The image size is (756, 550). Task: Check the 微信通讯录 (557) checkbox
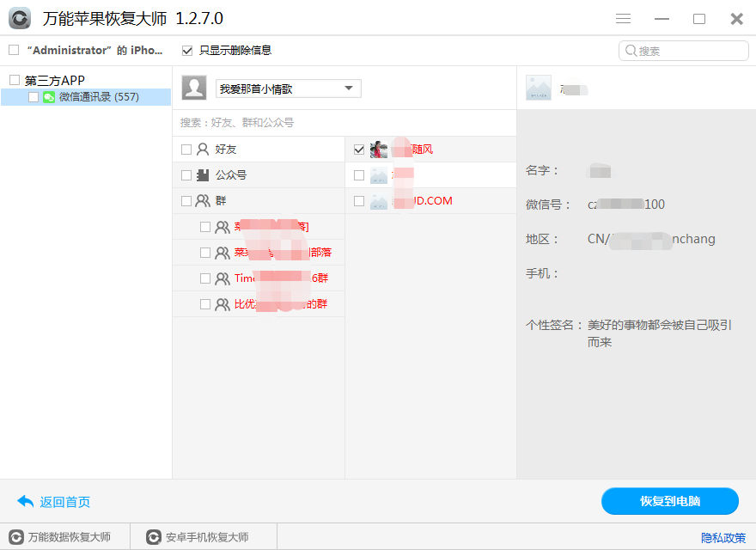click(34, 97)
